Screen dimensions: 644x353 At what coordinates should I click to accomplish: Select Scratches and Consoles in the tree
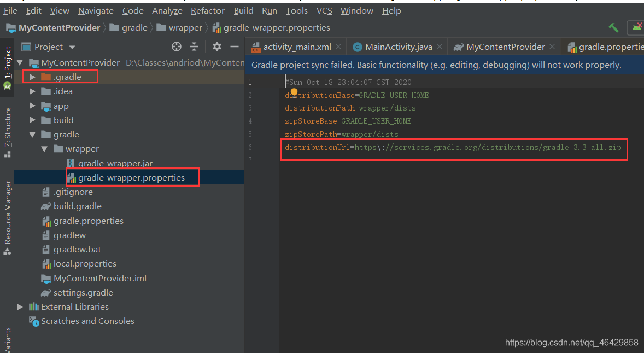tap(87, 321)
